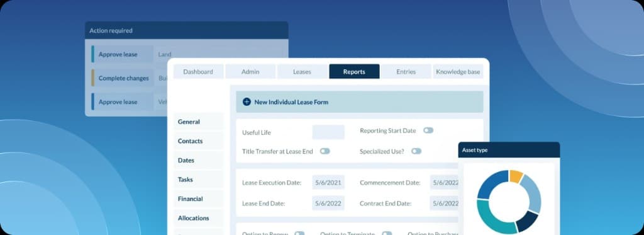Image resolution: width=644 pixels, height=235 pixels.
Task: Click the Asset type panel header
Action: (509, 150)
